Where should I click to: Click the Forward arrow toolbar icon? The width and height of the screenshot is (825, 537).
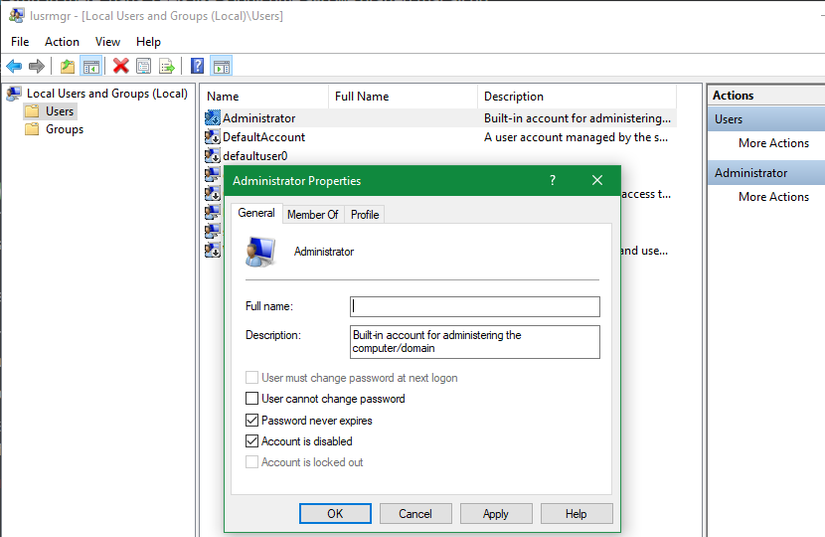36,66
